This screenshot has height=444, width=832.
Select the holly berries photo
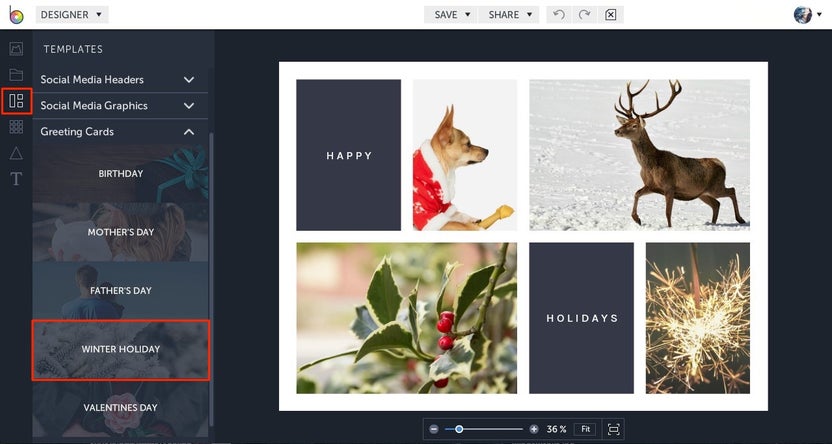pos(406,318)
